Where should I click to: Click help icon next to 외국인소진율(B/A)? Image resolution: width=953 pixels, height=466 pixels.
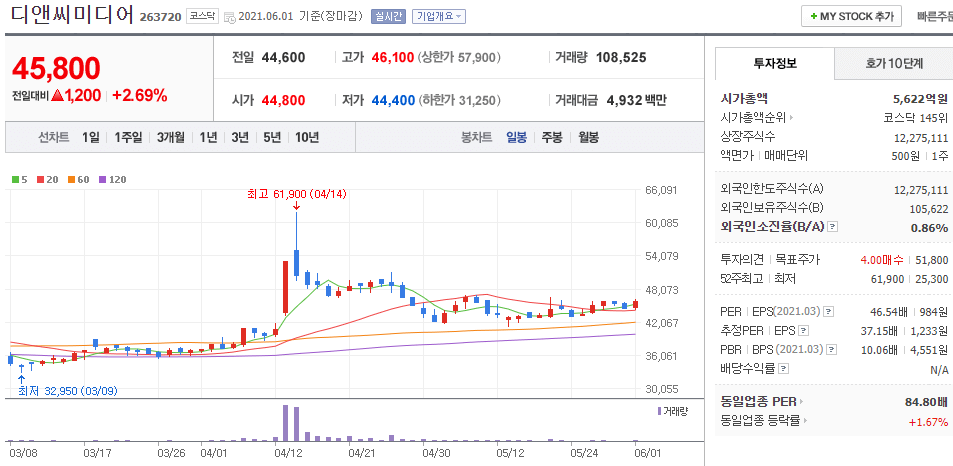click(x=833, y=227)
